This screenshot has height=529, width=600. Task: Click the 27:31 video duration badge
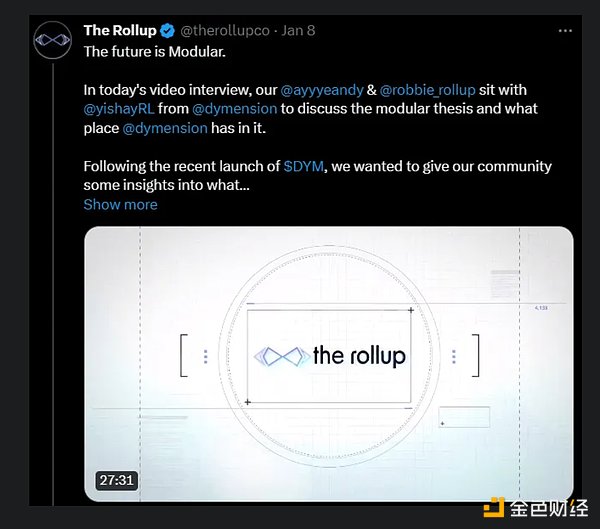(117, 480)
